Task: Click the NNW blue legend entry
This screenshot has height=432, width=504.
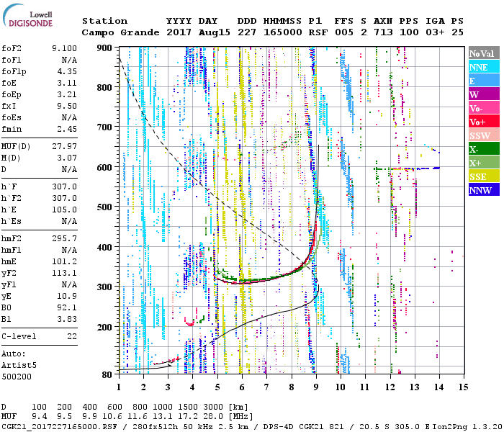Action: pyautogui.click(x=482, y=190)
